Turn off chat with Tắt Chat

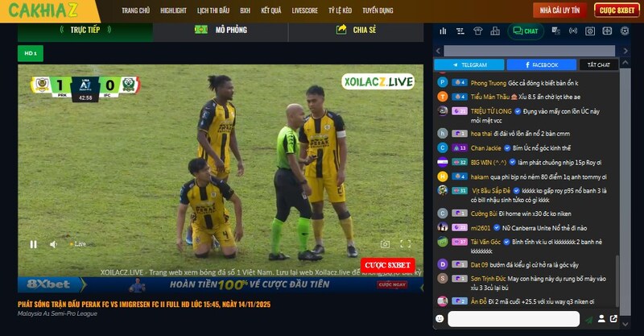click(598, 64)
